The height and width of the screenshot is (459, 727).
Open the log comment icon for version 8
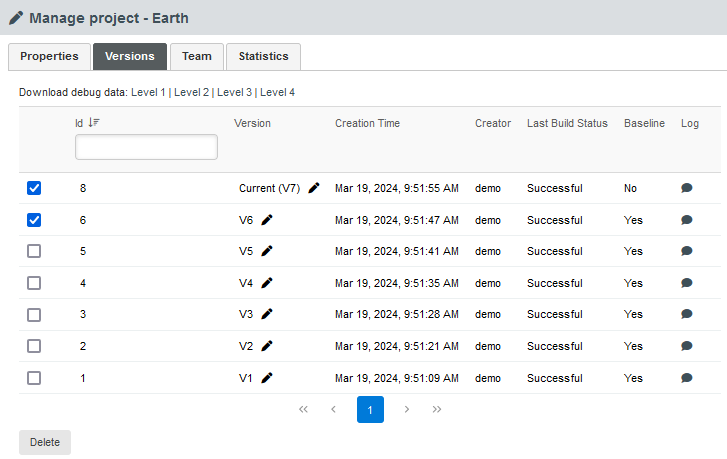coord(687,188)
